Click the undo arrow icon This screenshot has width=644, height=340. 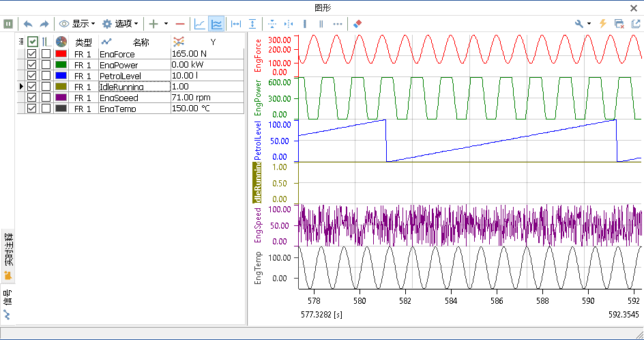point(28,23)
